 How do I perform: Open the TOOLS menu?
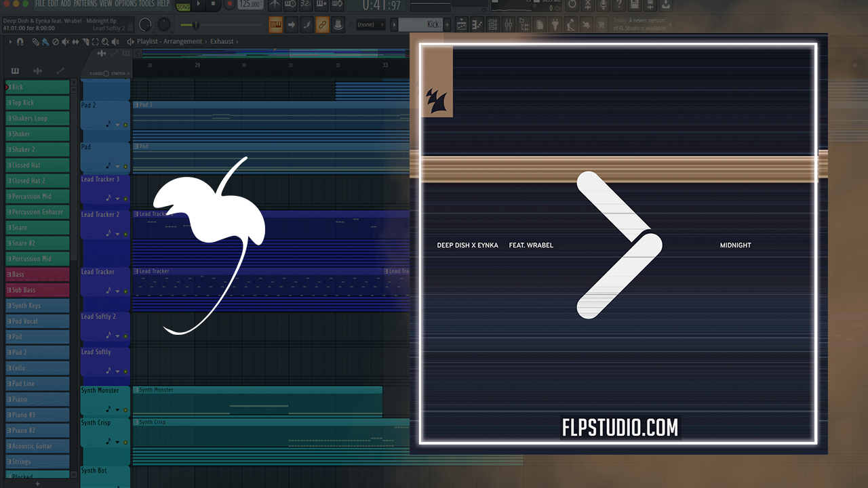coord(146,3)
